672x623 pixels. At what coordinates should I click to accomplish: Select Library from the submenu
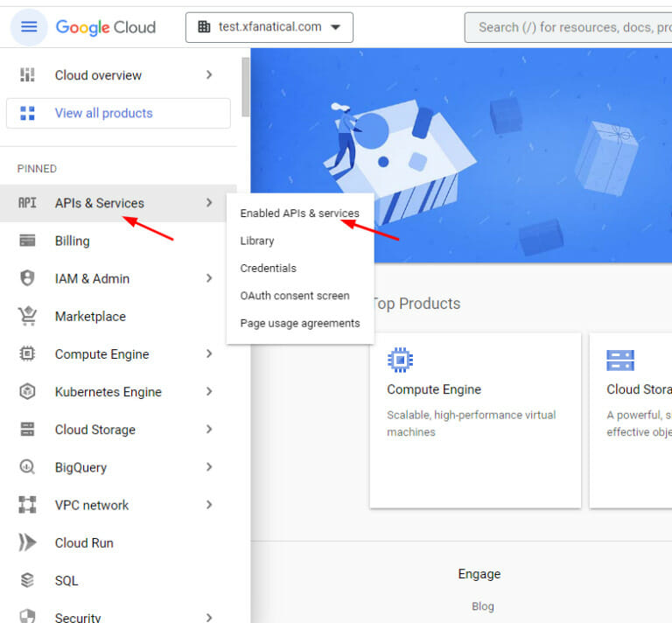[x=299, y=241]
